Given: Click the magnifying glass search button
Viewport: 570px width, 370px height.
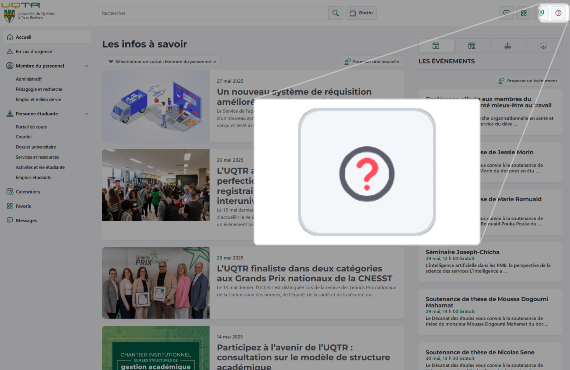Looking at the screenshot, I should click(335, 13).
